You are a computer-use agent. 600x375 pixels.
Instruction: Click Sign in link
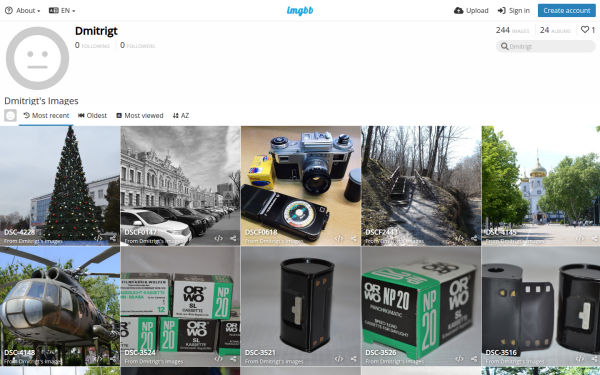(x=514, y=11)
